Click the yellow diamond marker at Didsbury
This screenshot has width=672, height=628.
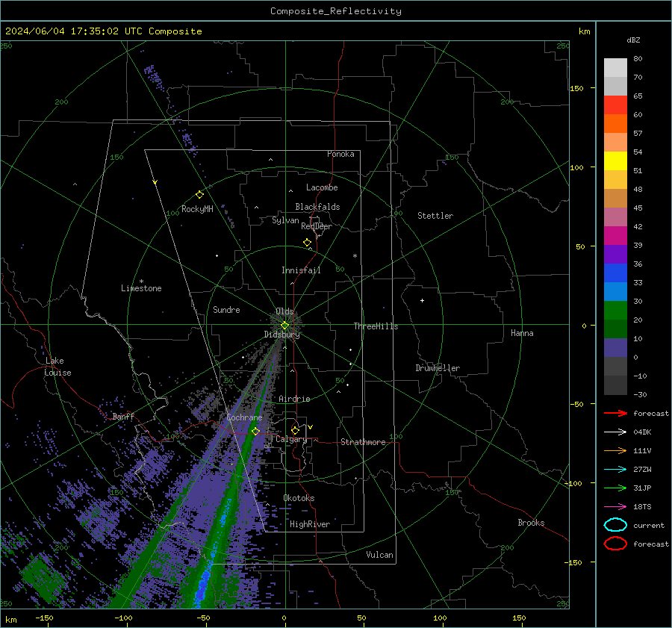(284, 326)
